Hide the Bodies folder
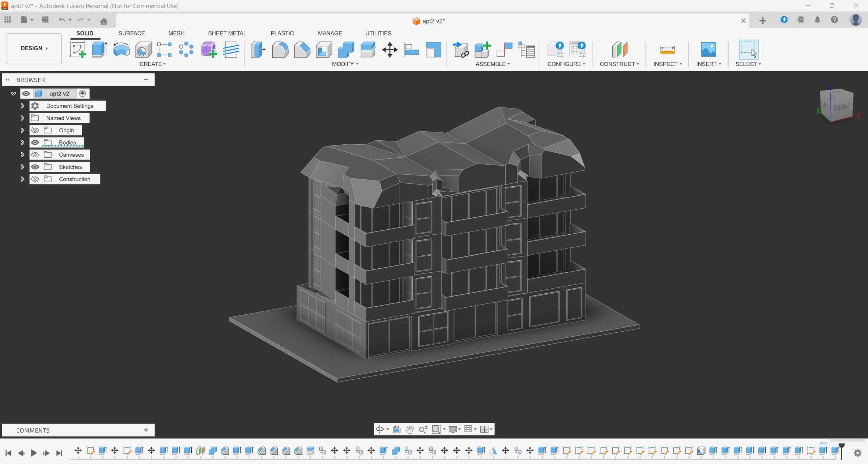 tap(35, 142)
